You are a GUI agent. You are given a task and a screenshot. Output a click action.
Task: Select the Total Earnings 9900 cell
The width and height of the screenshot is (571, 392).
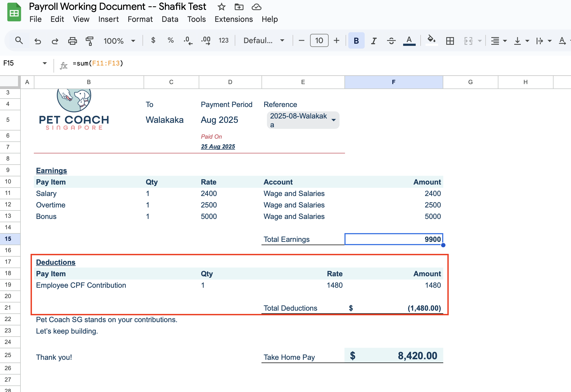(394, 239)
